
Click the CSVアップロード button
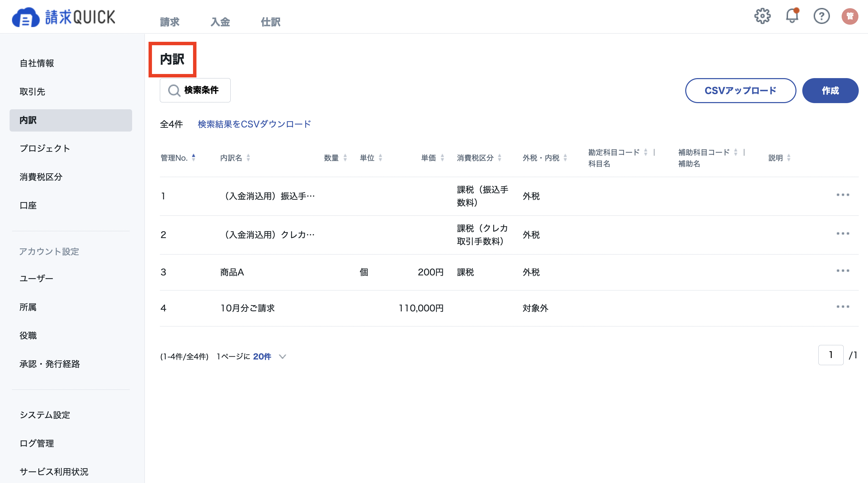(x=741, y=91)
